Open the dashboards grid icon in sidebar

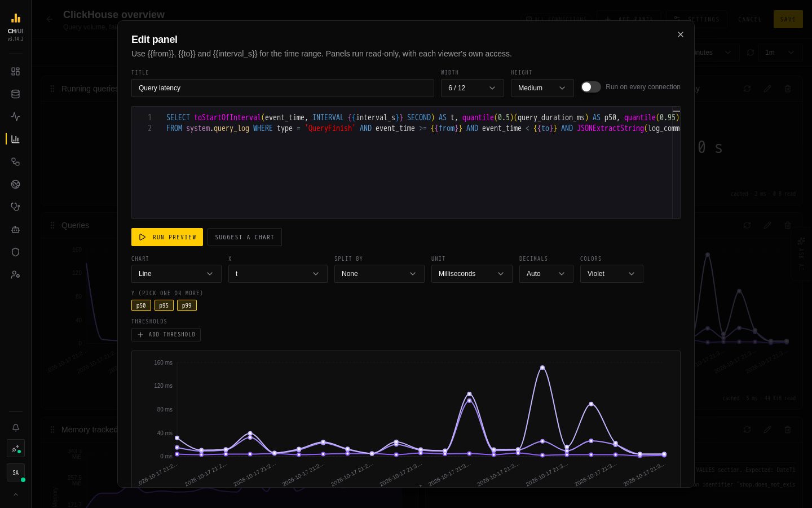tap(15, 72)
